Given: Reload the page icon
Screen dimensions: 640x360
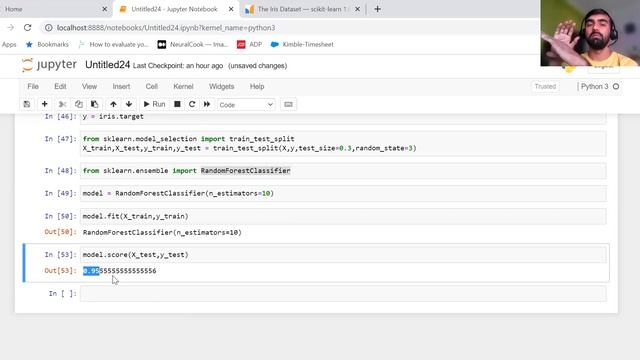Looking at the screenshot, I should coord(27,28).
